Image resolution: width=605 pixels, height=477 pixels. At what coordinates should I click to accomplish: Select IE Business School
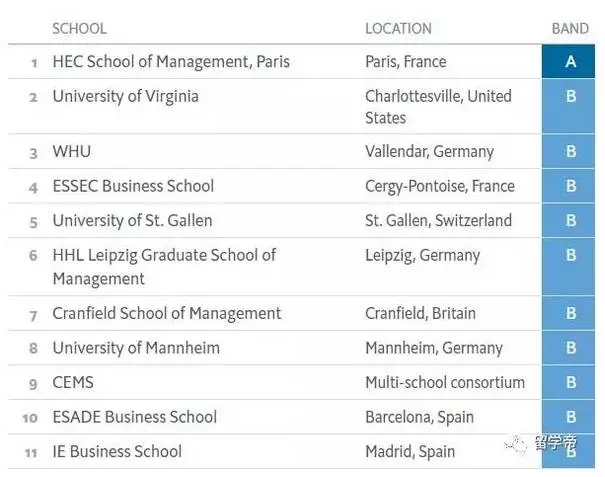pos(117,451)
